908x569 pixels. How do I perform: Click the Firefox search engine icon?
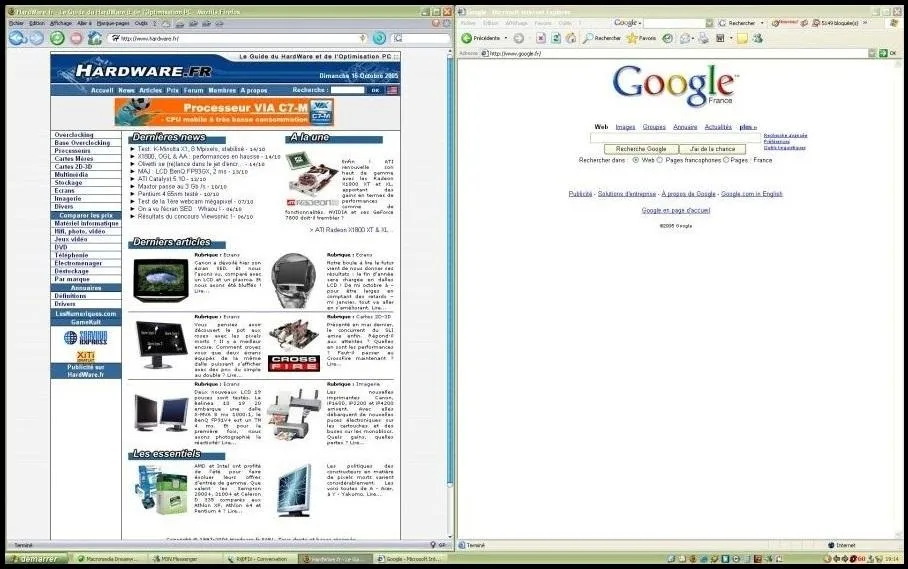click(398, 38)
